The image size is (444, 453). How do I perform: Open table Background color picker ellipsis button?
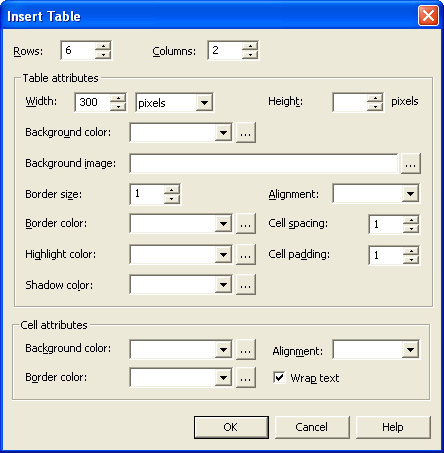point(246,133)
